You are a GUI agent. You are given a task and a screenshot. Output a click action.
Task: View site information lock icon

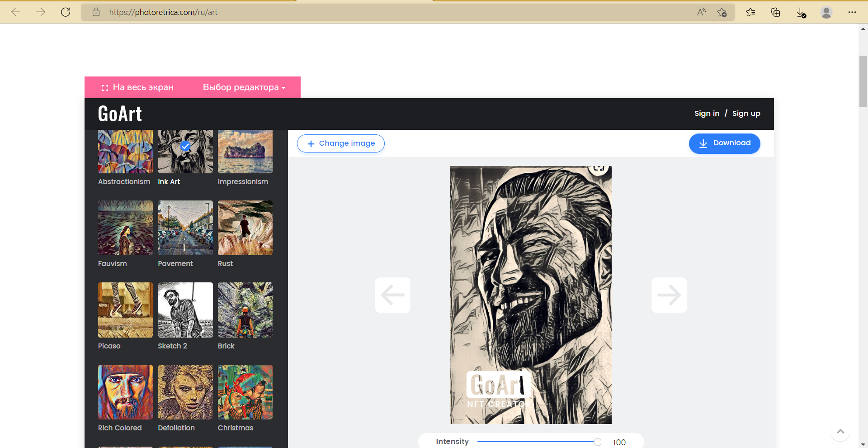(x=96, y=12)
